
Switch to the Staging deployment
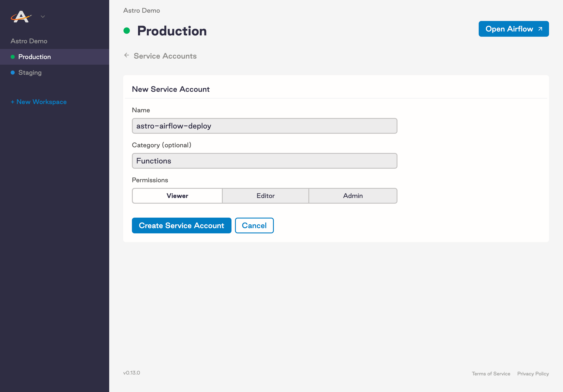(30, 72)
